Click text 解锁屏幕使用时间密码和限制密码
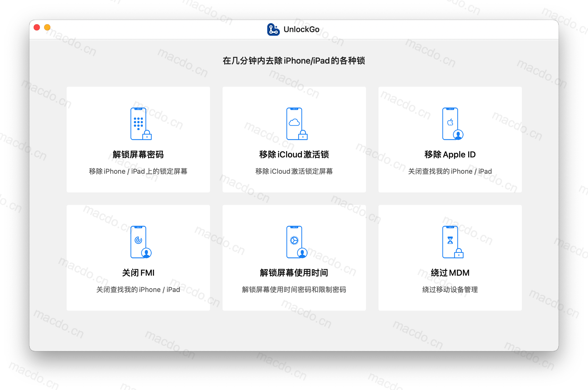 (x=294, y=290)
